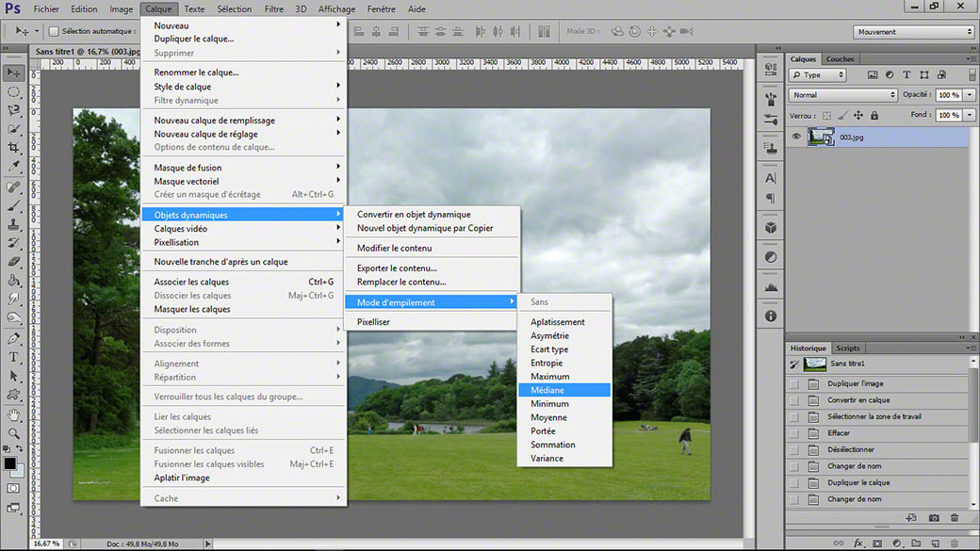
Task: Open the Mouvement workspace dropdown
Action: pyautogui.click(x=914, y=32)
